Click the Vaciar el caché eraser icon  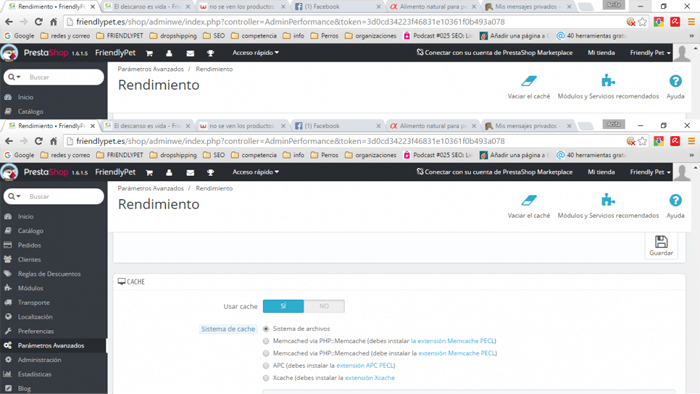click(x=529, y=200)
